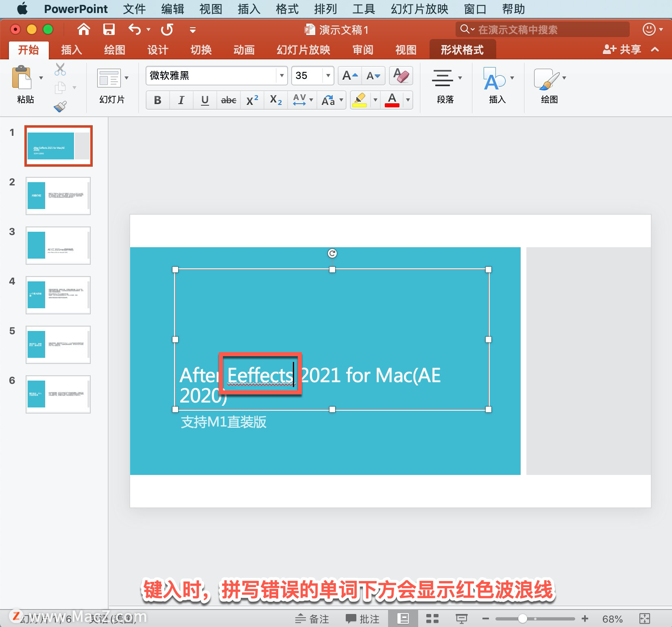
Task: Open the font name dropdown
Action: point(281,76)
